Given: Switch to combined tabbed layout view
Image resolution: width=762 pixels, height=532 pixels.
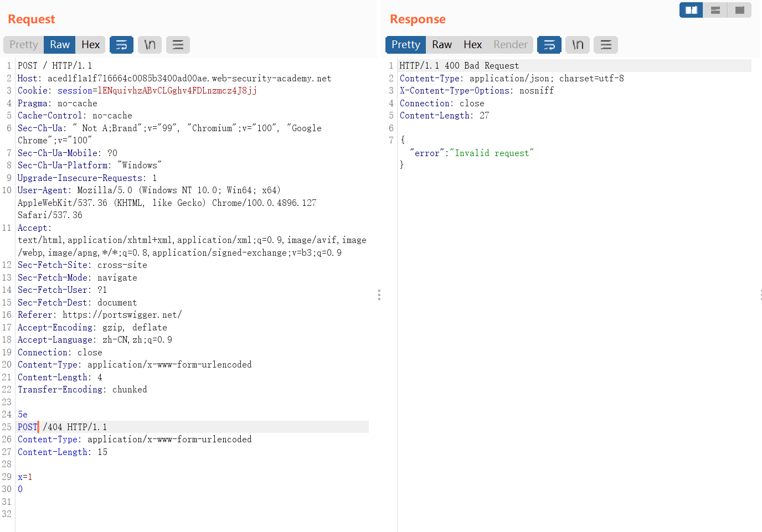Looking at the screenshot, I should coord(739,10).
